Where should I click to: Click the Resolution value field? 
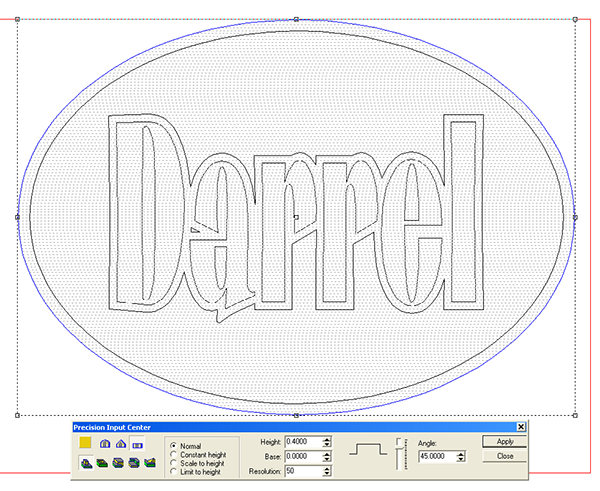pos(304,471)
